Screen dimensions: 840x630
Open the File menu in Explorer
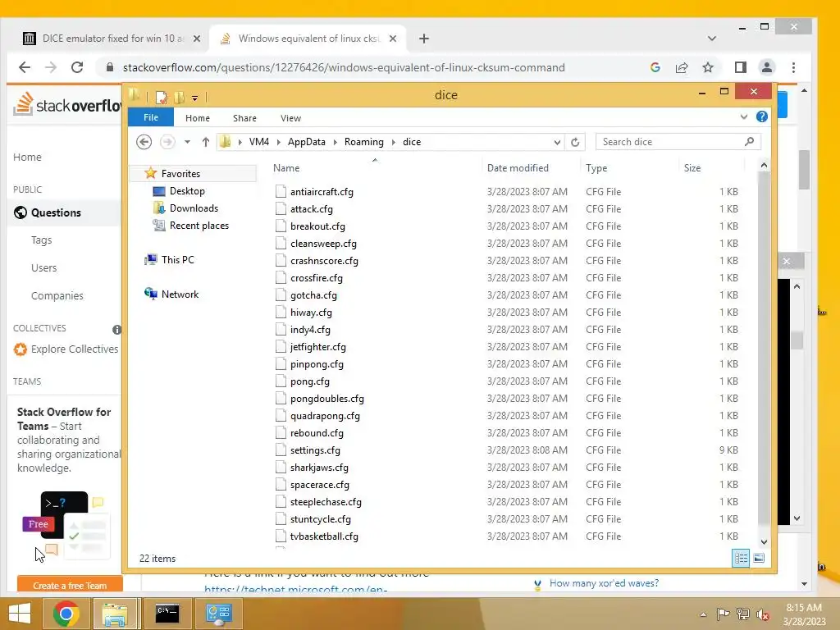[151, 117]
